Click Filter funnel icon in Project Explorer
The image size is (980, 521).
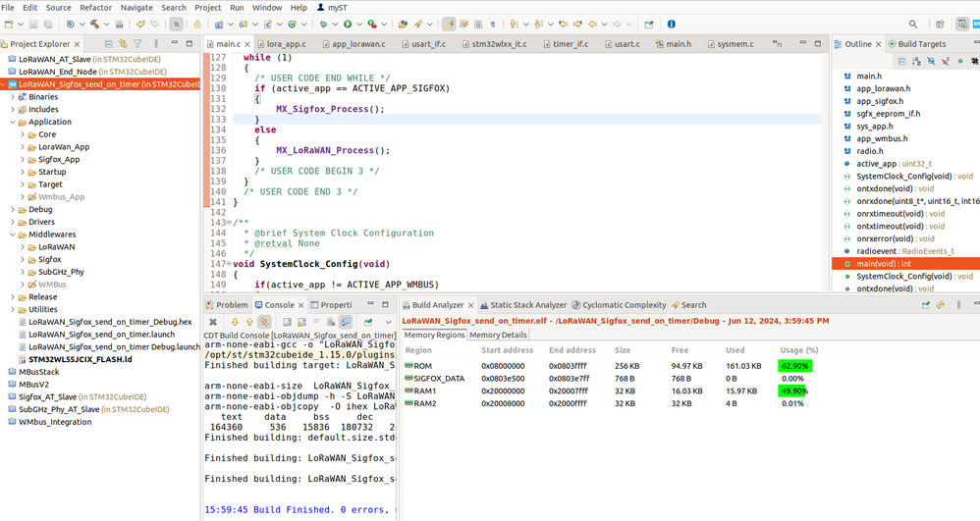137,44
